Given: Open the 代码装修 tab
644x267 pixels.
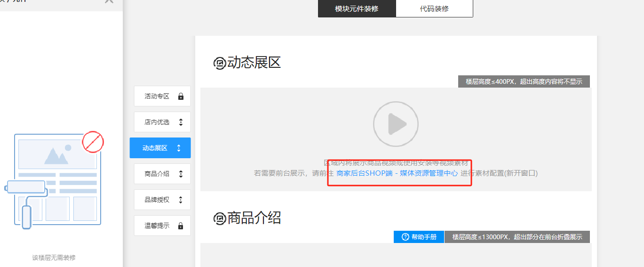Looking at the screenshot, I should 434,9.
